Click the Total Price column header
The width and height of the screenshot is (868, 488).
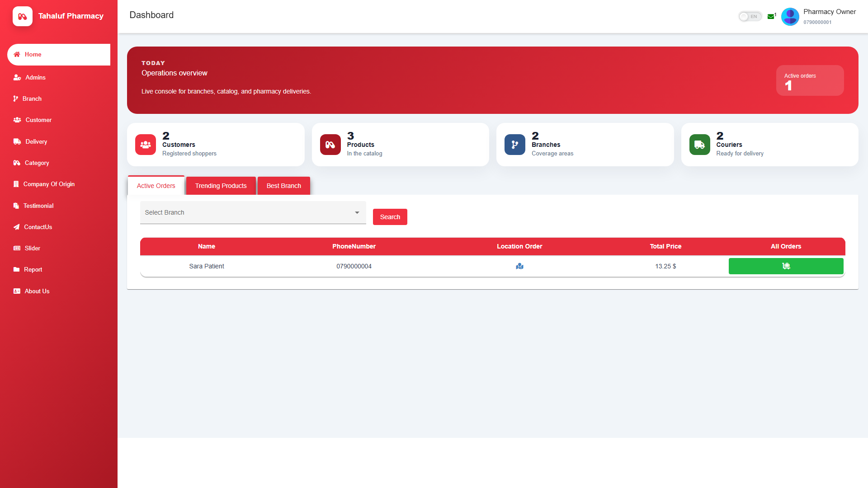665,246
